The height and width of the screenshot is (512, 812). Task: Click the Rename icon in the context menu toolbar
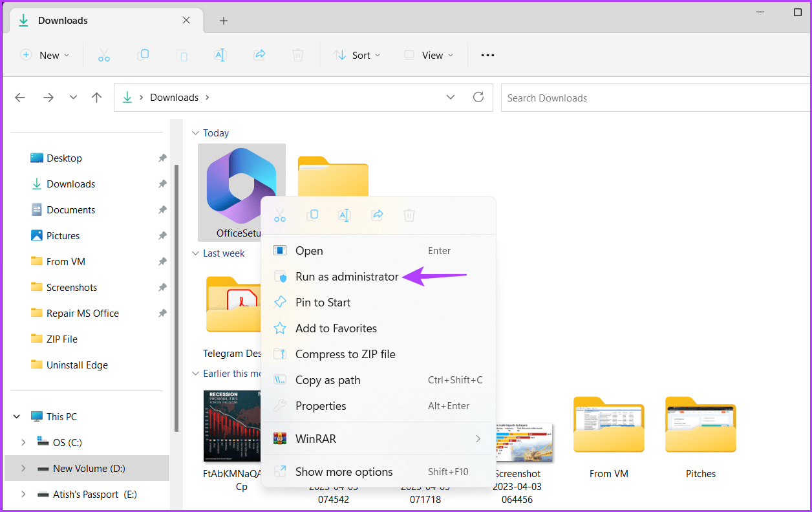click(x=344, y=215)
